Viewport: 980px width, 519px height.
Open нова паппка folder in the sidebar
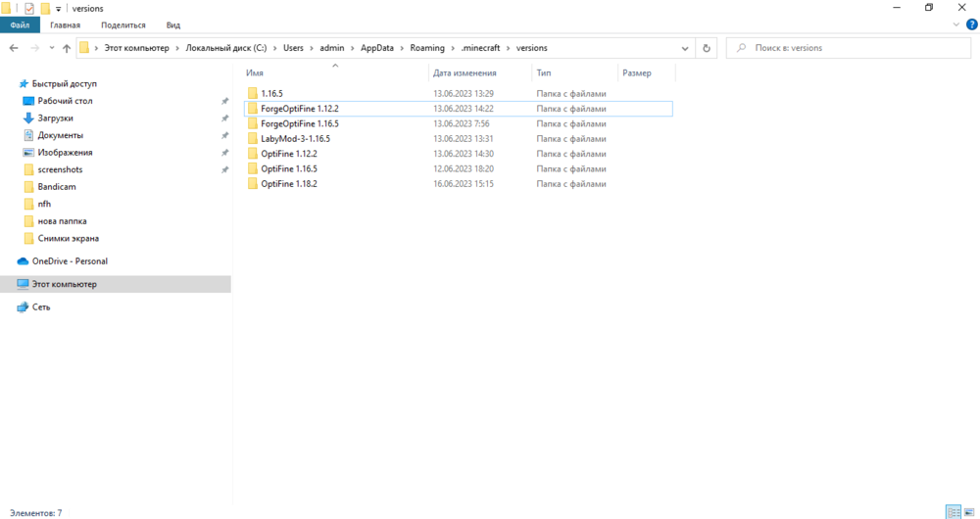coord(62,221)
